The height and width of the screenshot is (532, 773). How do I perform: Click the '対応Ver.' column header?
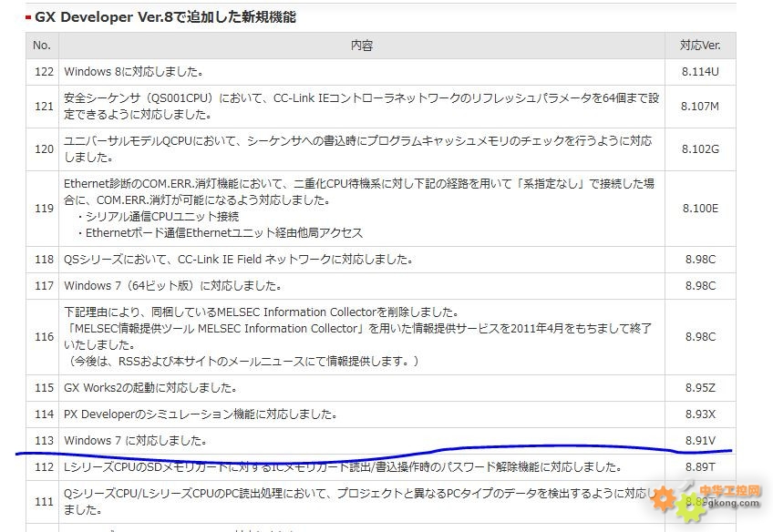(700, 46)
